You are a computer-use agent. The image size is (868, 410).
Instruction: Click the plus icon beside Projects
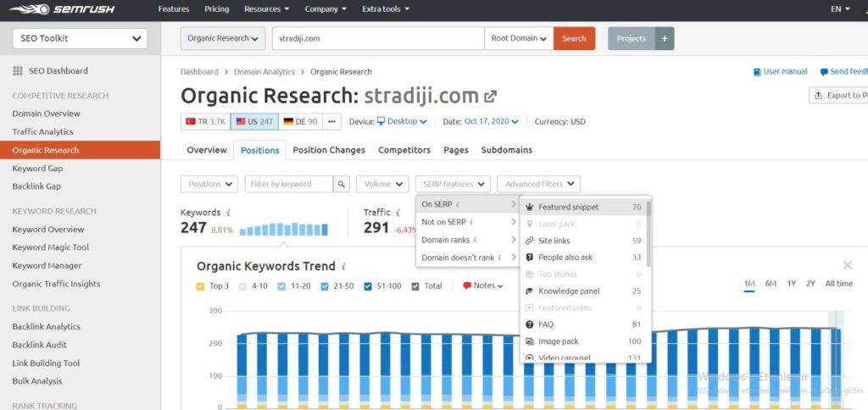tap(665, 39)
